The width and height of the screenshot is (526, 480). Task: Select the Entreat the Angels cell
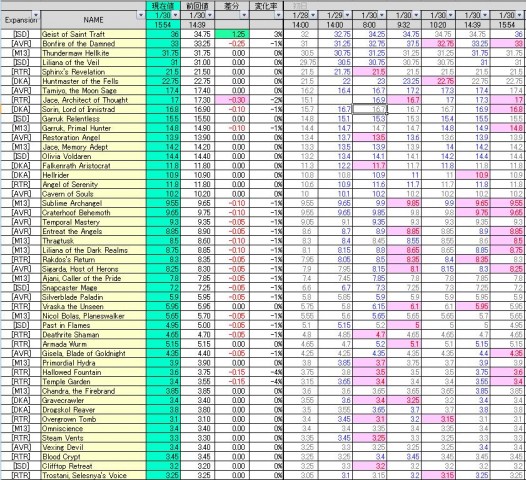click(x=93, y=231)
